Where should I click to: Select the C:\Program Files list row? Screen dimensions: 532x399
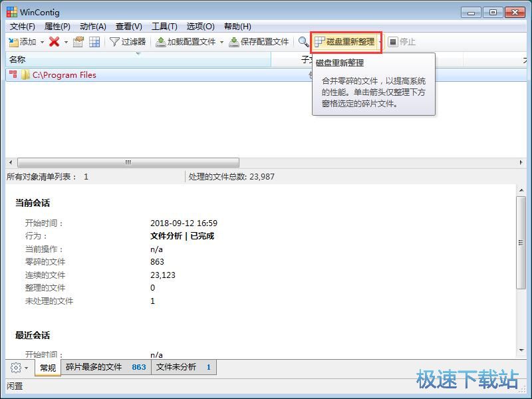click(266, 74)
